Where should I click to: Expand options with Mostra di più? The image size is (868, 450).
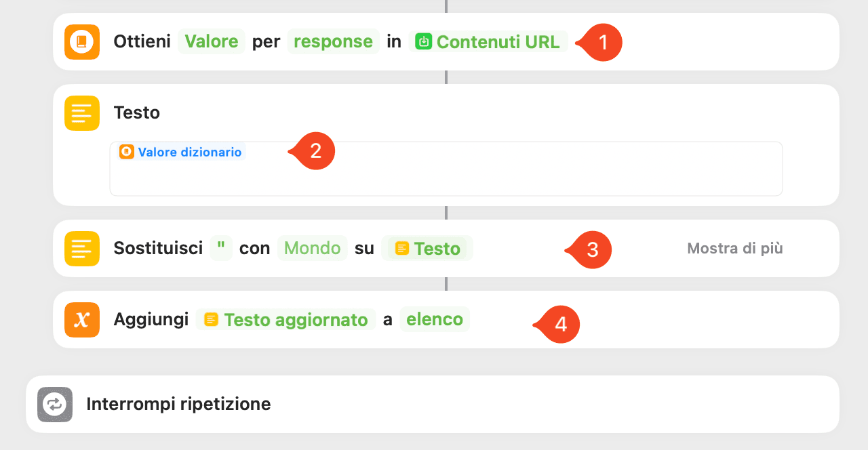click(x=735, y=249)
